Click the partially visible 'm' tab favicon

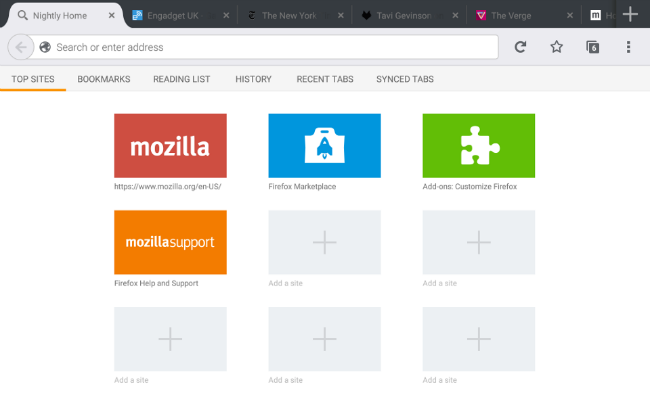595,16
